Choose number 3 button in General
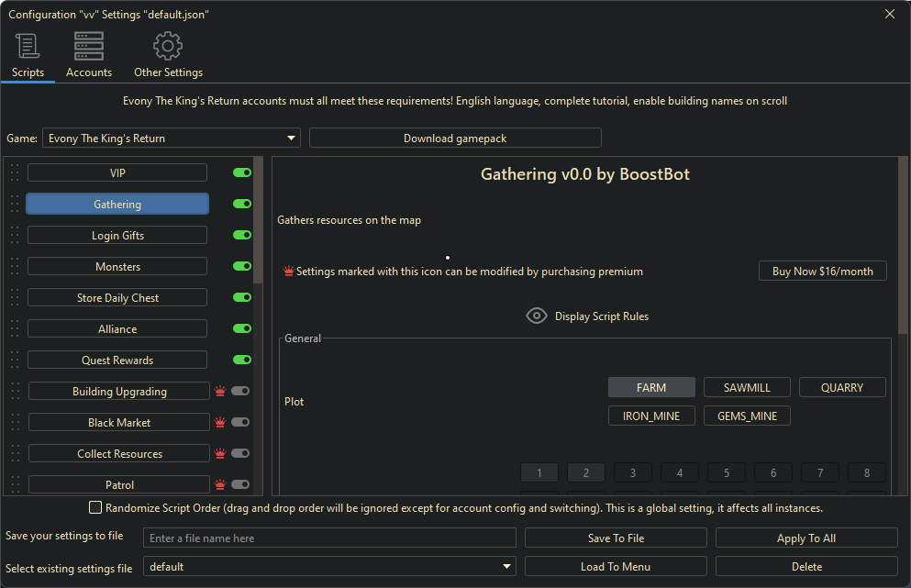This screenshot has width=911, height=588. [633, 473]
